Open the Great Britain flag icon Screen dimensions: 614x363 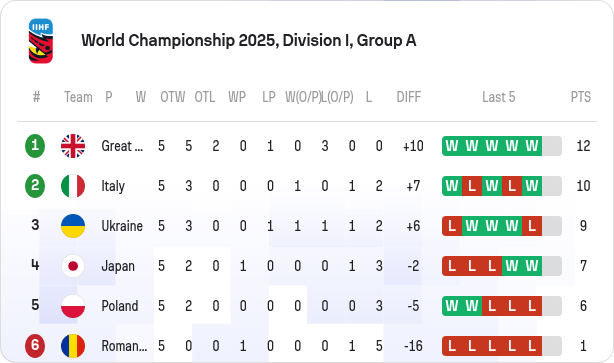pos(73,146)
